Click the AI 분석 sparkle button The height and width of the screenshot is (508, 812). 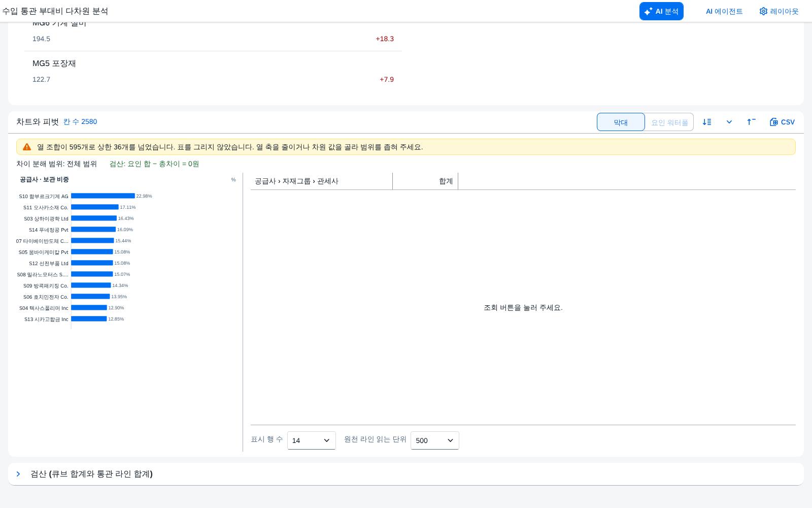pyautogui.click(x=661, y=11)
